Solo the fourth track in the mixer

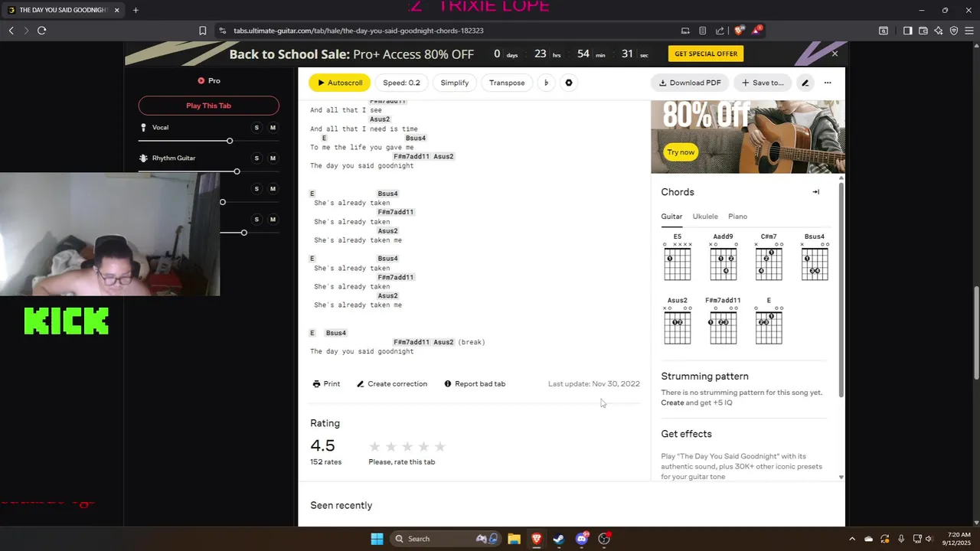tap(256, 220)
